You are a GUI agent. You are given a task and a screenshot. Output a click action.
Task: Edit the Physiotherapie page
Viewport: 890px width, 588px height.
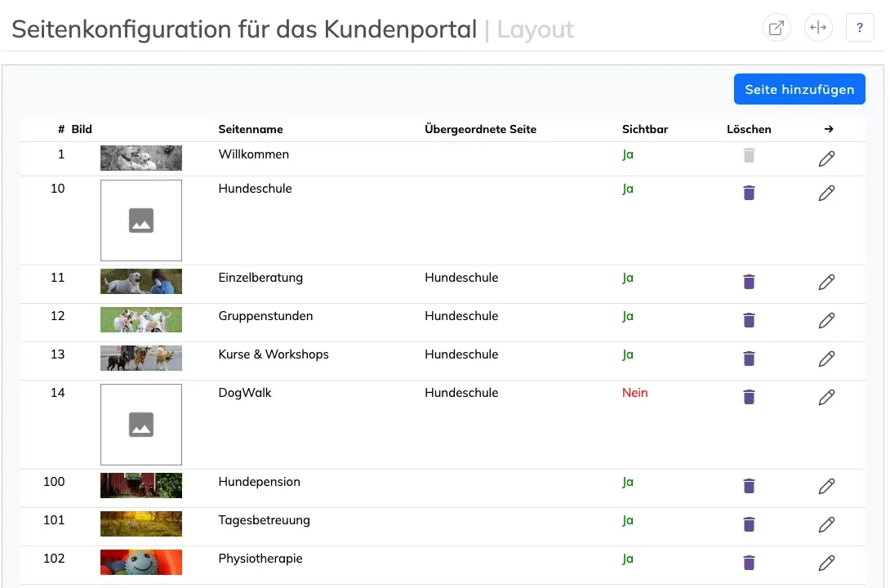click(826, 563)
